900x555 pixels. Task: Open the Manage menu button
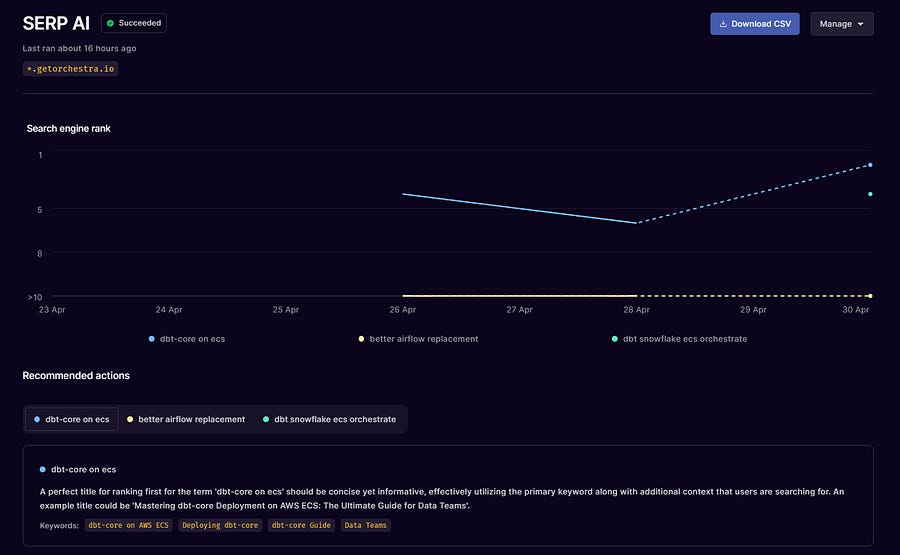click(841, 24)
